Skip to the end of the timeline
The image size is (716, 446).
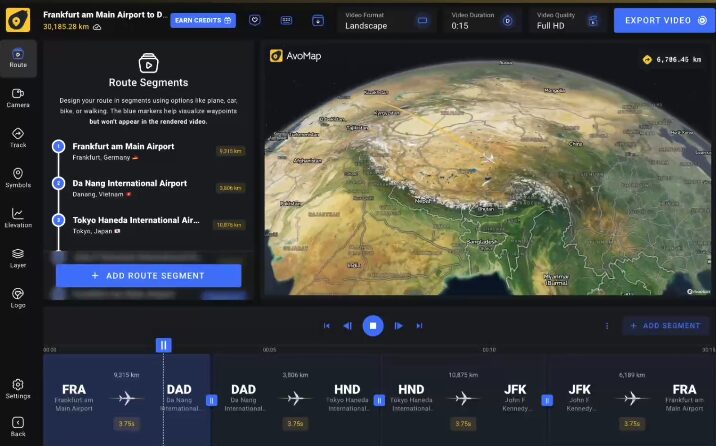pos(419,325)
